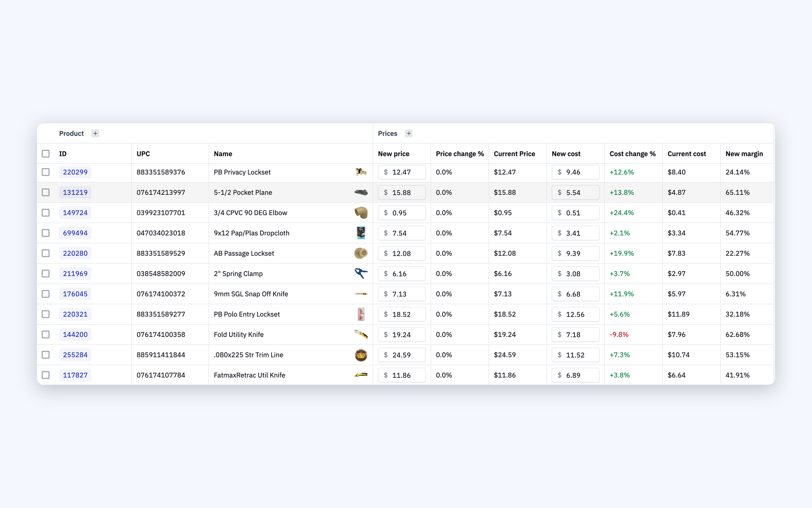This screenshot has width=812, height=508.
Task: Click the Name column header
Action: 223,154
